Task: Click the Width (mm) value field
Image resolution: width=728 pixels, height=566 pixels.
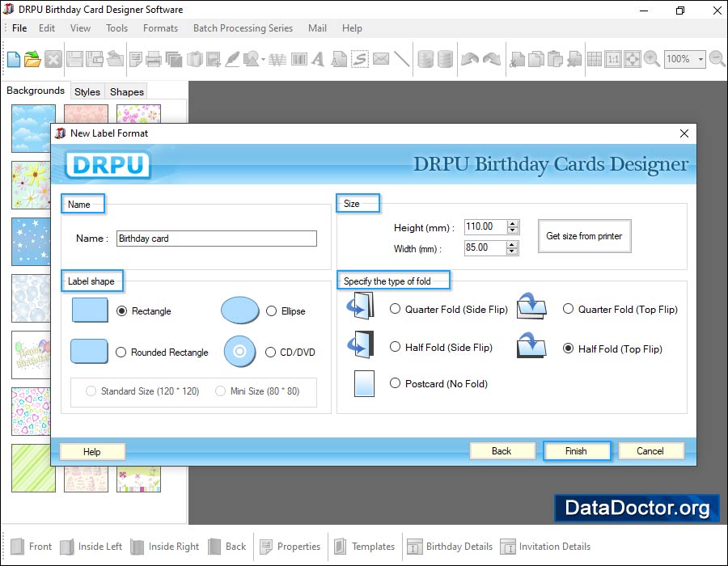Action: tap(485, 247)
